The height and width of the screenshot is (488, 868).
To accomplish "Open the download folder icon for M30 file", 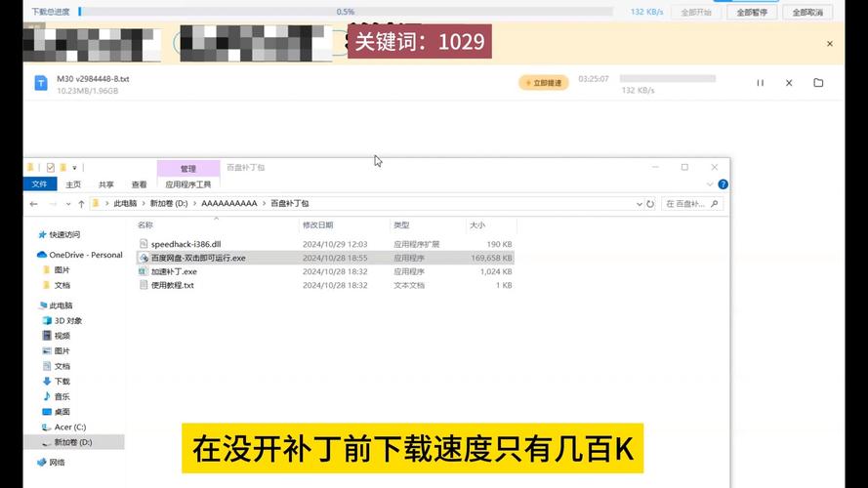I will [818, 83].
